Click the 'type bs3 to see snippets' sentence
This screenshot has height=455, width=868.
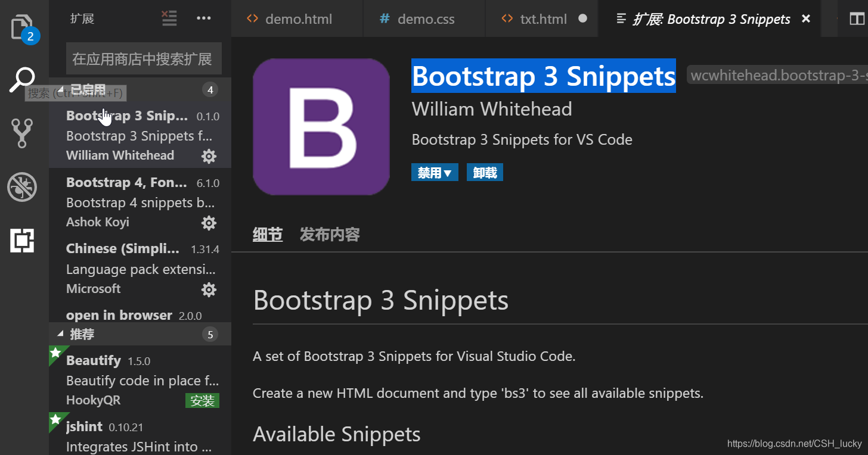[478, 394]
